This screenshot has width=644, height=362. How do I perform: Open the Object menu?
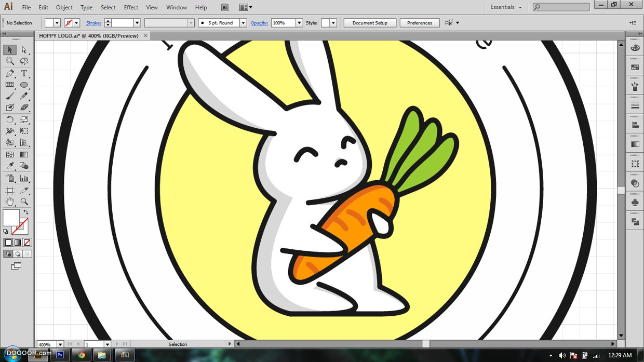[64, 7]
